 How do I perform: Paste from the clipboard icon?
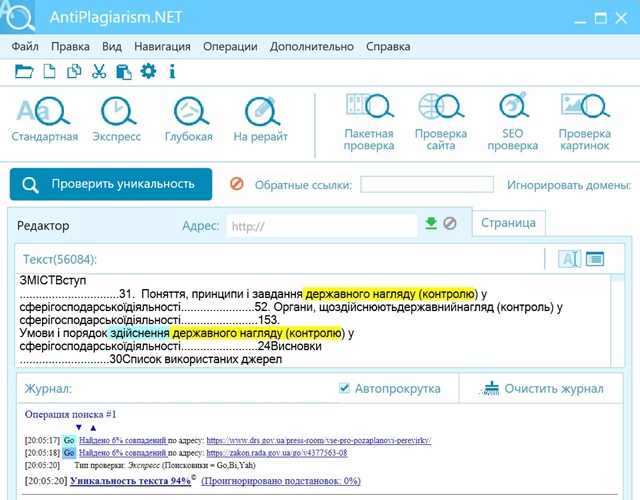coord(124,72)
